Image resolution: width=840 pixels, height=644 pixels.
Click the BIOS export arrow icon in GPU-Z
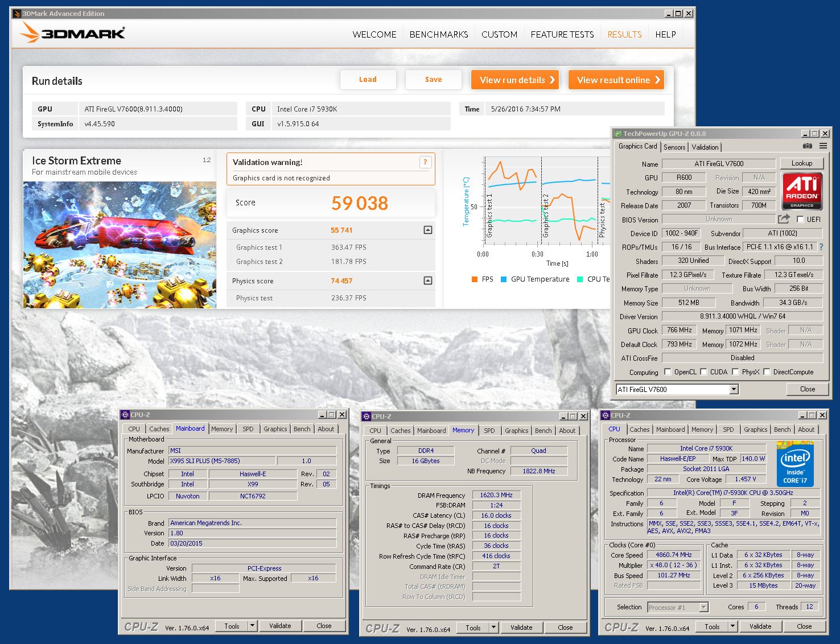pyautogui.click(x=784, y=219)
